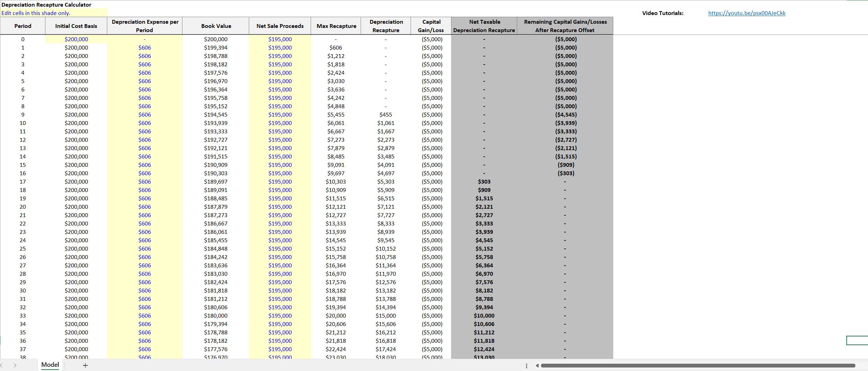Select Net Taxable Recapture value $12,424

484,349
